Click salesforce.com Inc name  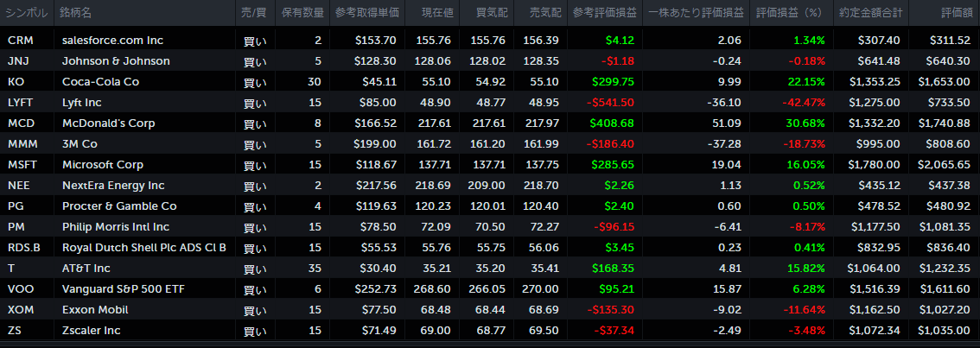[x=112, y=41]
